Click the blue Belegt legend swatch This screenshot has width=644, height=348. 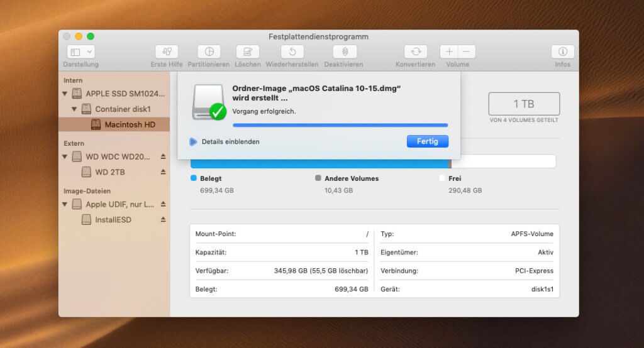194,178
